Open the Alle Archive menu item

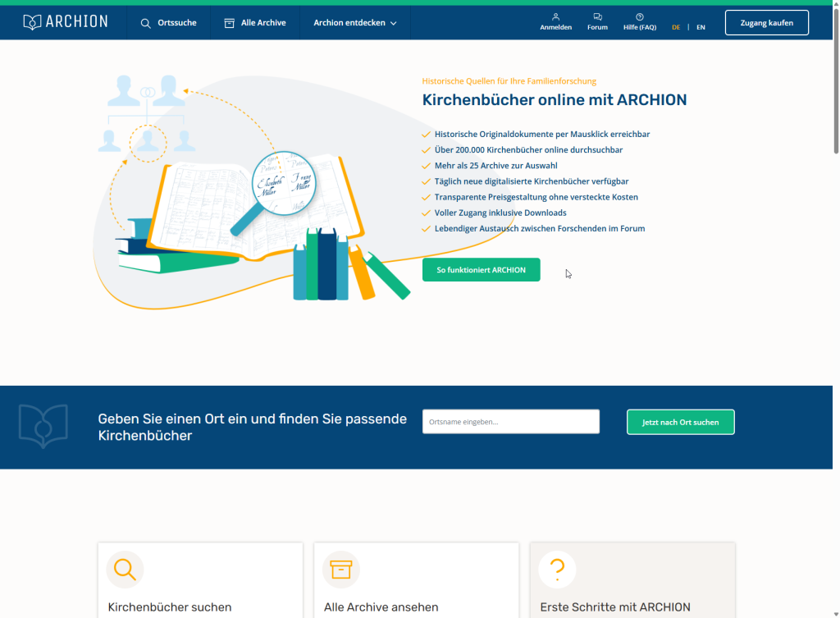tap(255, 22)
